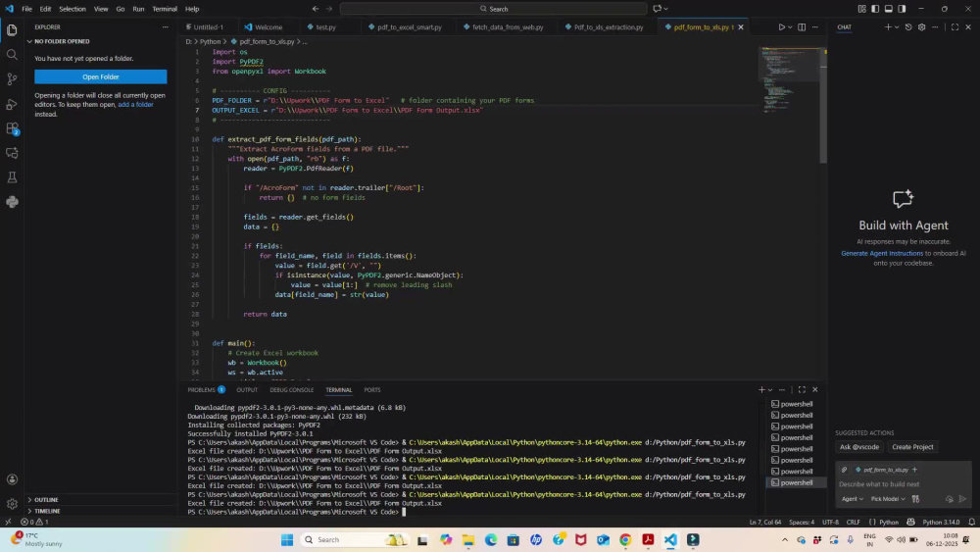Click the Open Folder button

click(x=101, y=76)
